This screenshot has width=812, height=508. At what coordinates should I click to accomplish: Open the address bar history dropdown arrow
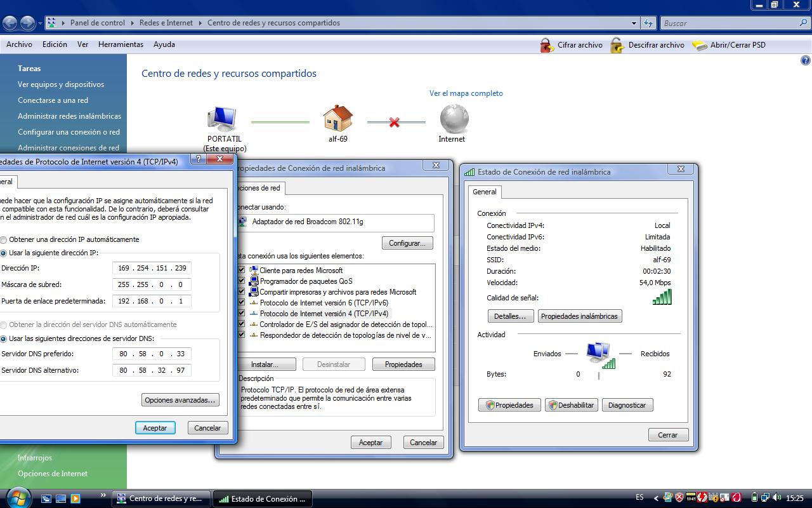(634, 23)
